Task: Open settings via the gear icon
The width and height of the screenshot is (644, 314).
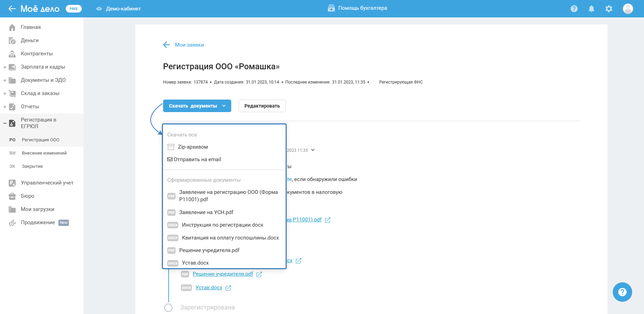Action: [609, 9]
